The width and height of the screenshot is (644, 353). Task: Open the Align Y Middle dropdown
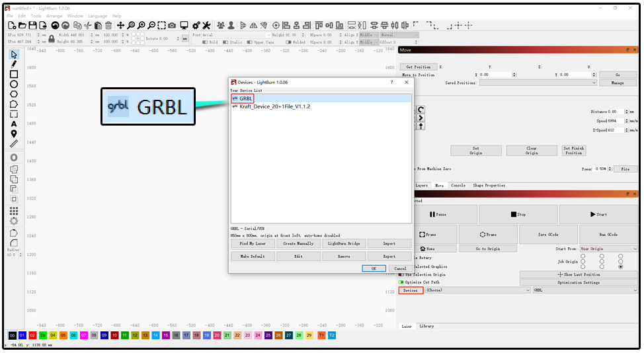click(369, 42)
